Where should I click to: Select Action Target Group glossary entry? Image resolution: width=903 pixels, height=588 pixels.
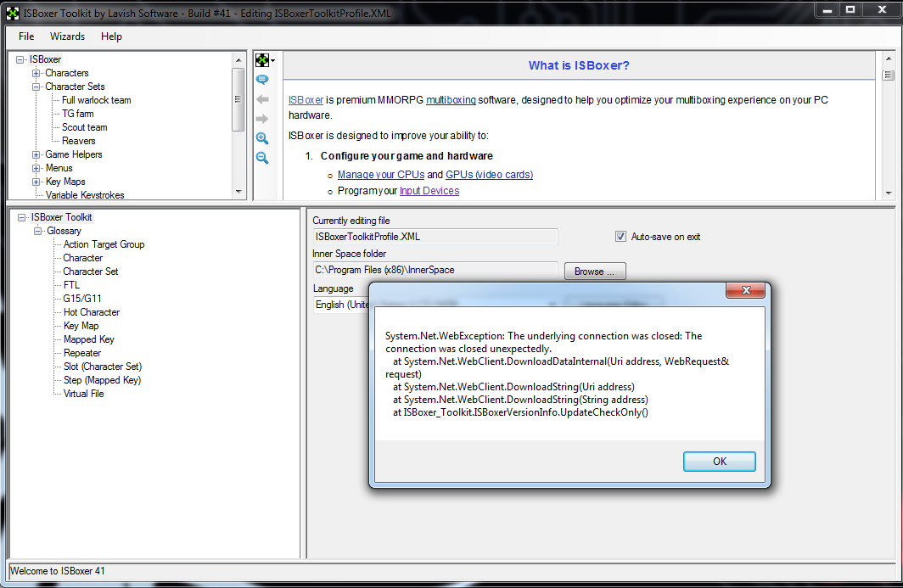click(104, 244)
